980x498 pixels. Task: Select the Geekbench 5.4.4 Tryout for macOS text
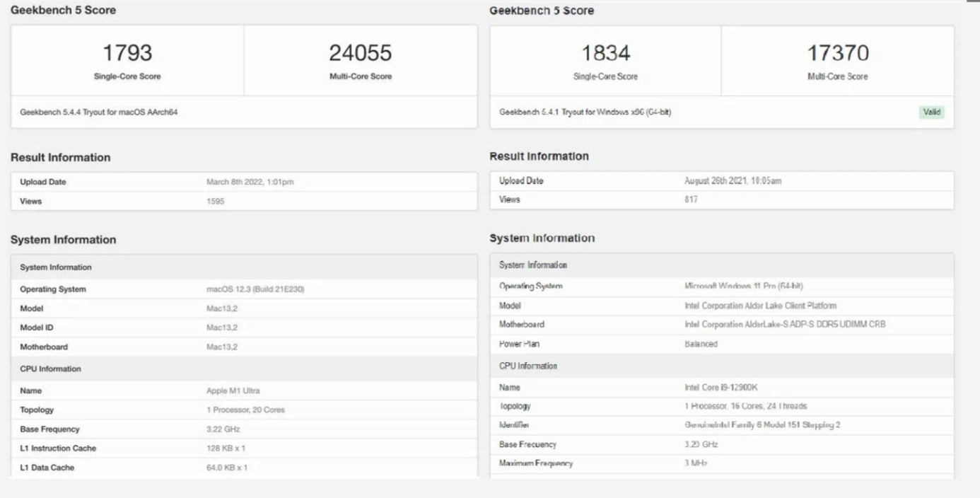[x=98, y=112]
